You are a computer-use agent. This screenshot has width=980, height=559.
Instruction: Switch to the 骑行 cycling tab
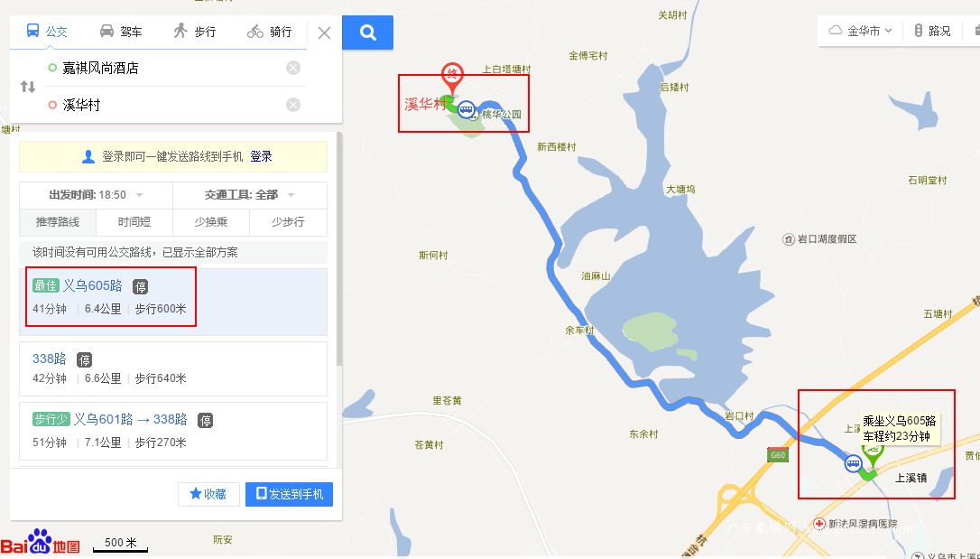point(270,32)
